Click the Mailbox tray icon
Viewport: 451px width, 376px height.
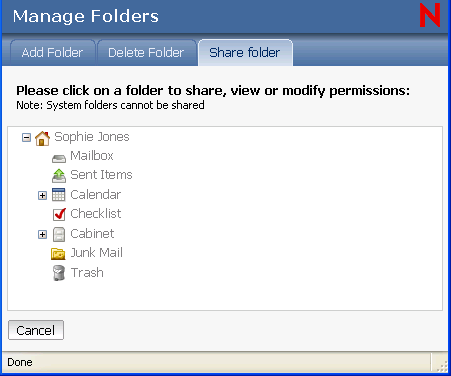[x=59, y=159]
